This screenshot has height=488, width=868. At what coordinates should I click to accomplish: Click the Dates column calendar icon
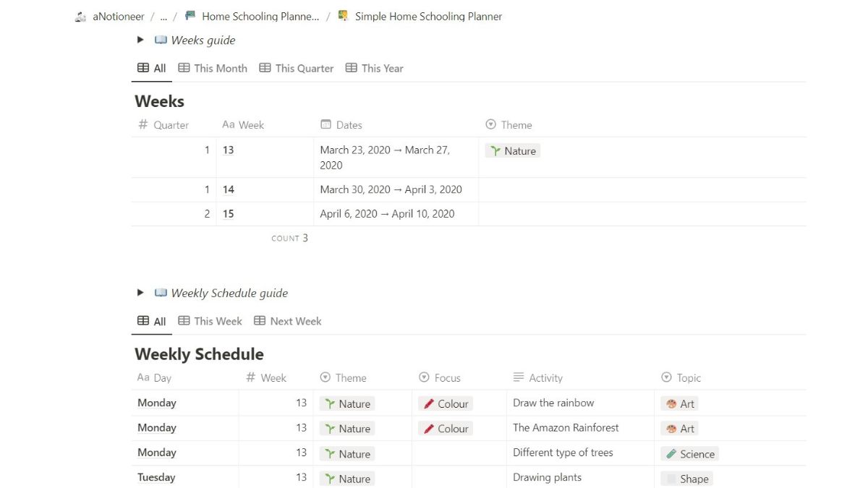(x=325, y=125)
